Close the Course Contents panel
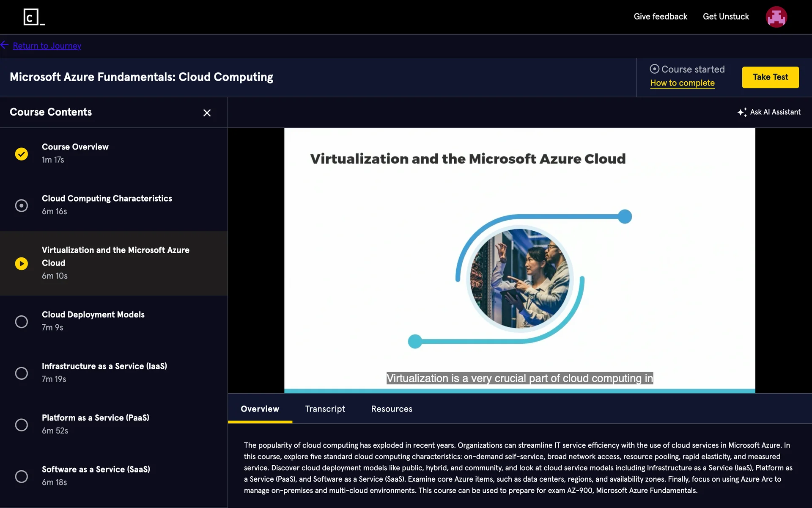This screenshot has width=812, height=508. coord(207,113)
